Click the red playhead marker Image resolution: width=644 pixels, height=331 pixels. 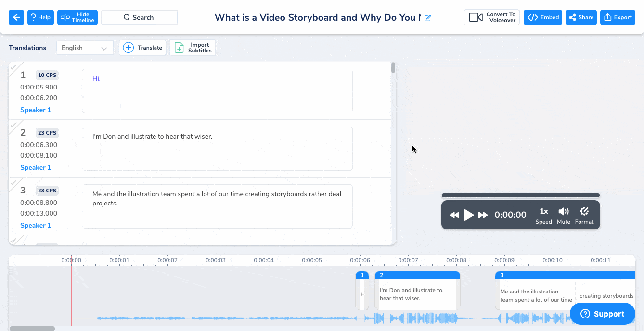pos(71,291)
